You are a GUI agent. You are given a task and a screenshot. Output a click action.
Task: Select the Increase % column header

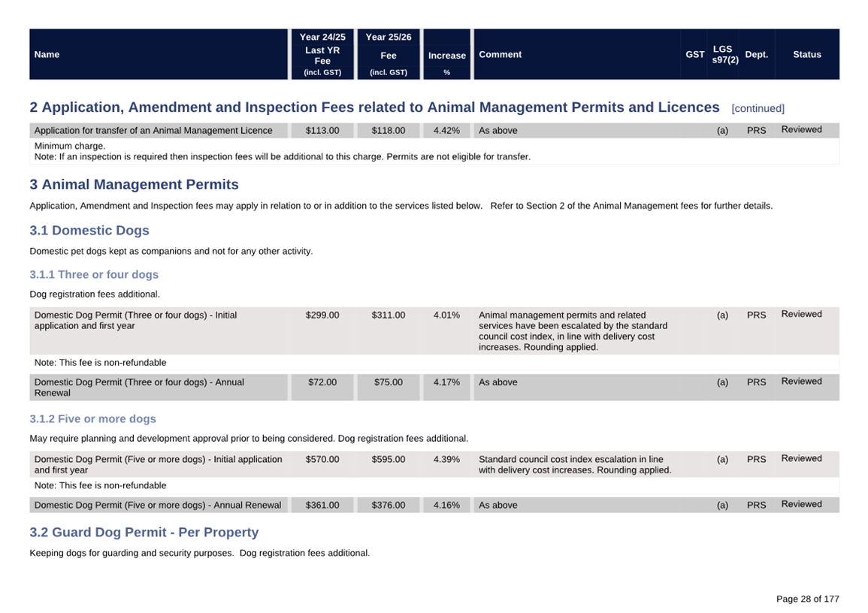pyautogui.click(x=446, y=56)
